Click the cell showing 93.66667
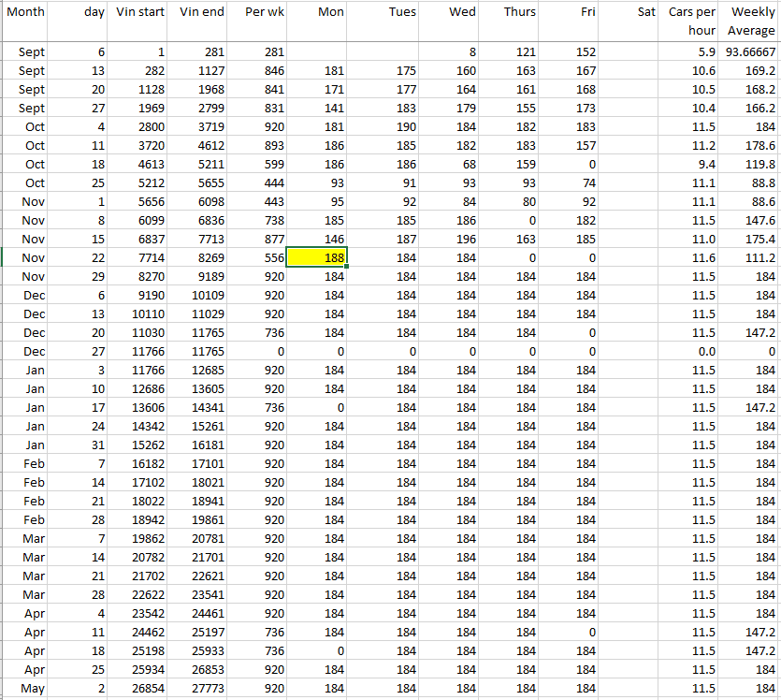This screenshot has height=700, width=781. tap(750, 52)
